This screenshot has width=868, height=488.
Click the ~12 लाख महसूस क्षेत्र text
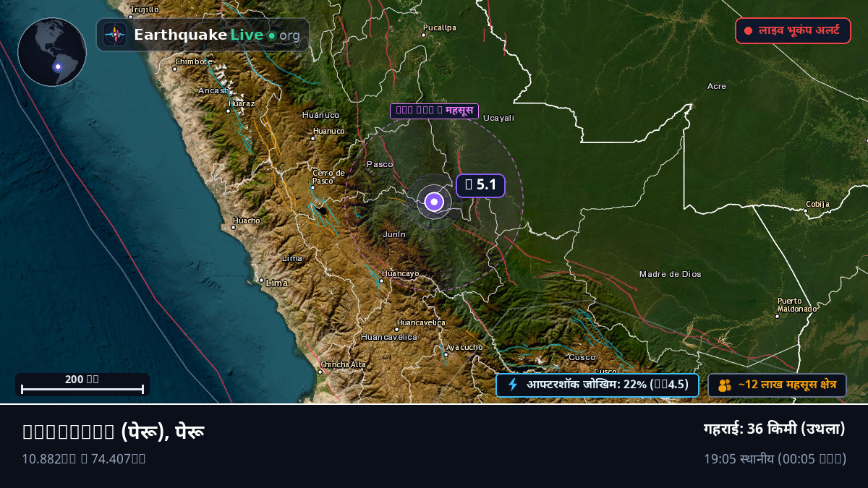[787, 385]
